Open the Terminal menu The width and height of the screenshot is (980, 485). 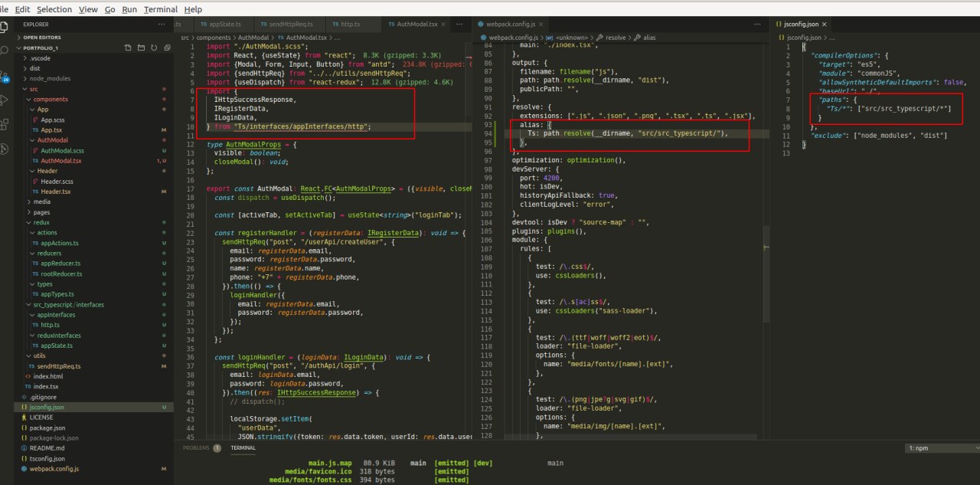(160, 9)
